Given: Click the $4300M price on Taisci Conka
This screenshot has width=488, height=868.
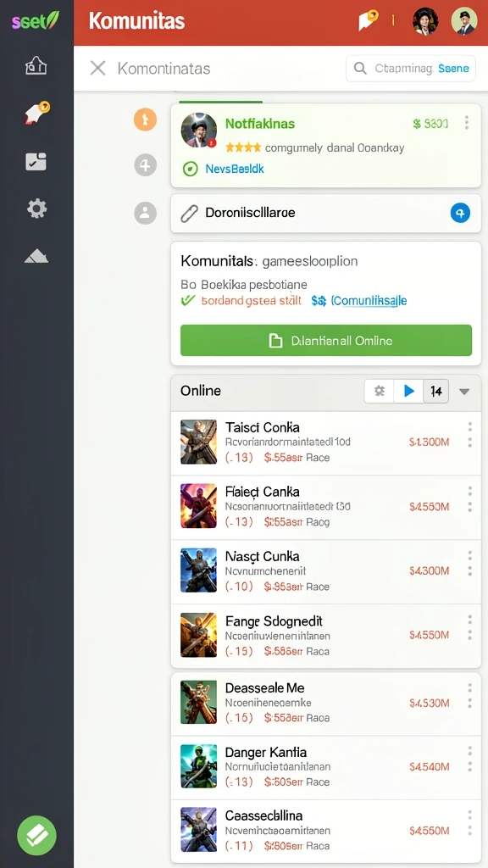Looking at the screenshot, I should point(429,442).
